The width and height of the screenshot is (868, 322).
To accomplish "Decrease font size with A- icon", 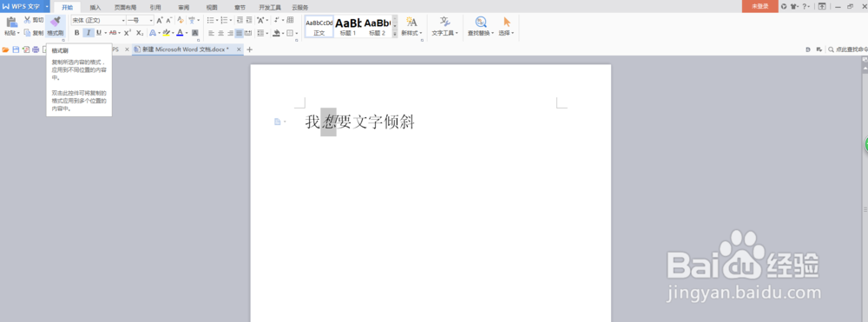I will click(169, 20).
